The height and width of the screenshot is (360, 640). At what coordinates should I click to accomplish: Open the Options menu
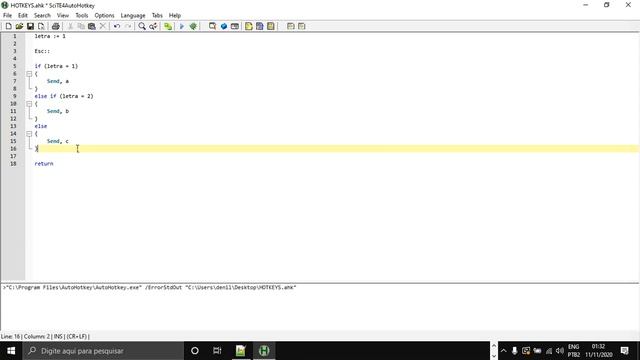coord(104,16)
